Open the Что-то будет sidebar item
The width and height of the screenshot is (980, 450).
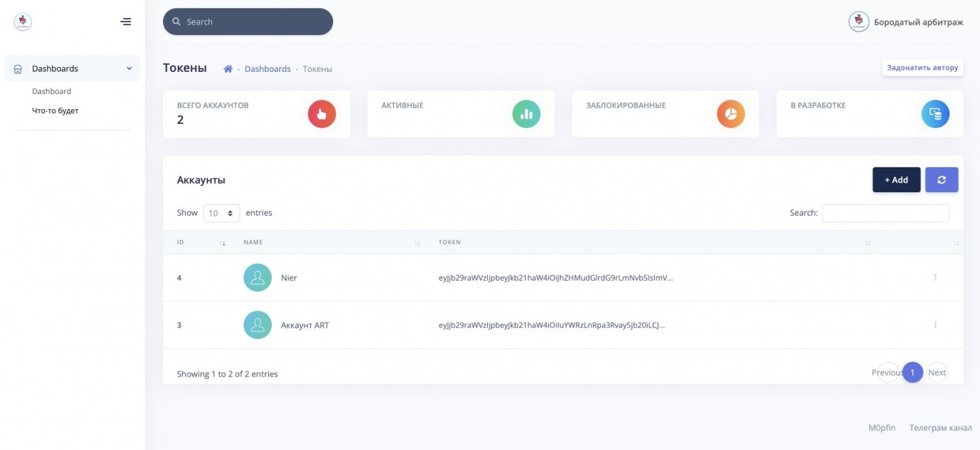click(x=55, y=111)
